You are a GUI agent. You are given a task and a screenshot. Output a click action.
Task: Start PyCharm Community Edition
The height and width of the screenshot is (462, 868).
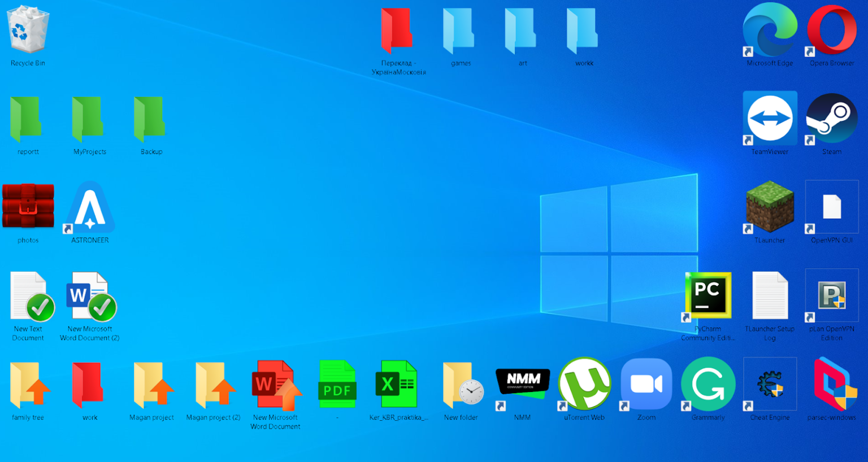[708, 295]
